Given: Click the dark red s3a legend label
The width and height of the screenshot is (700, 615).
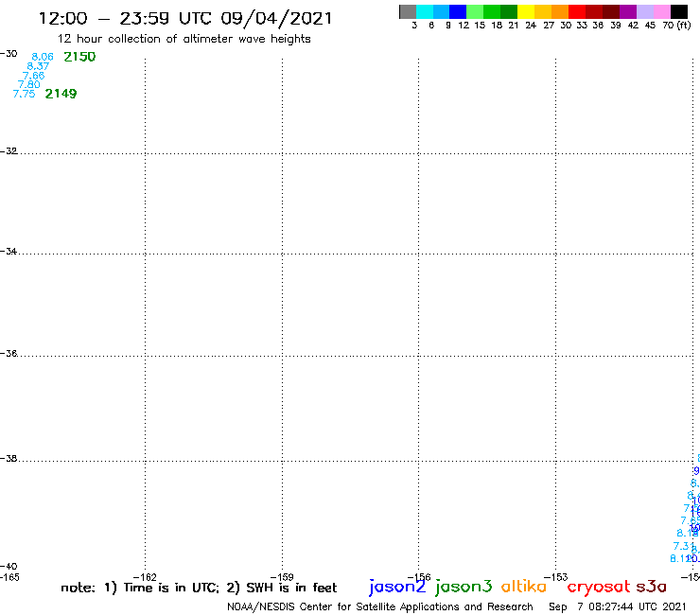Looking at the screenshot, I should (x=652, y=587).
